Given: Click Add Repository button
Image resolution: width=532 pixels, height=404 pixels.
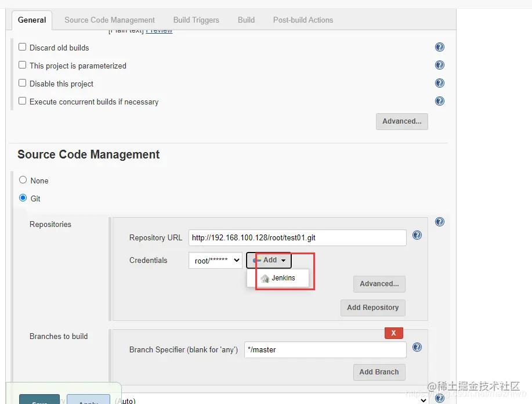Looking at the screenshot, I should click(372, 308).
